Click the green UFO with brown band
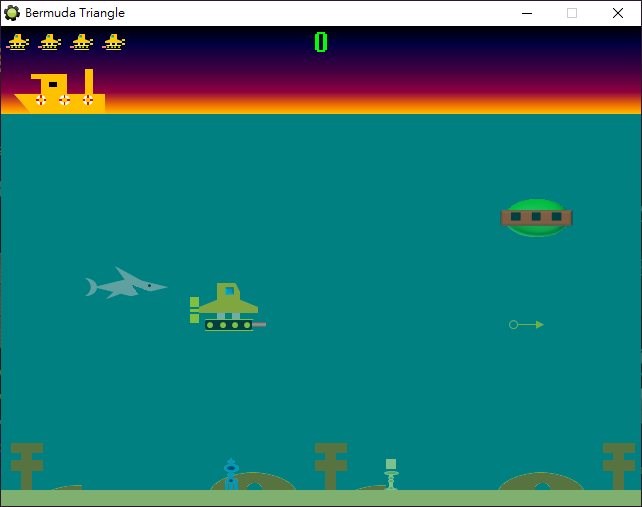The width and height of the screenshot is (642, 507). pyautogui.click(x=536, y=218)
